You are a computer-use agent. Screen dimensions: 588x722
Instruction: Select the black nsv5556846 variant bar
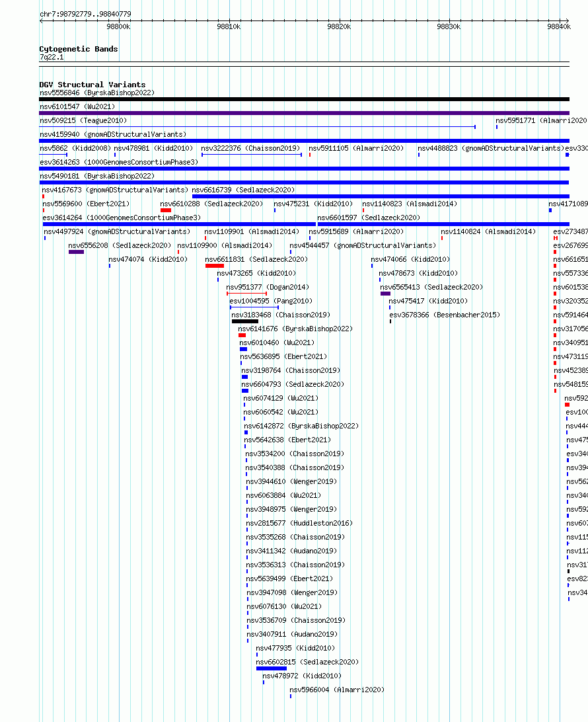[x=304, y=99]
